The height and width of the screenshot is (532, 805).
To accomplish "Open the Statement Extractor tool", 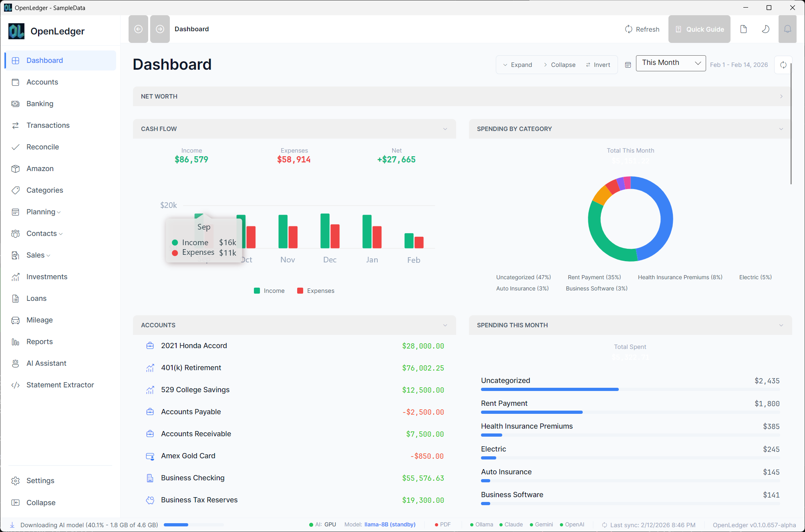I will [x=60, y=385].
